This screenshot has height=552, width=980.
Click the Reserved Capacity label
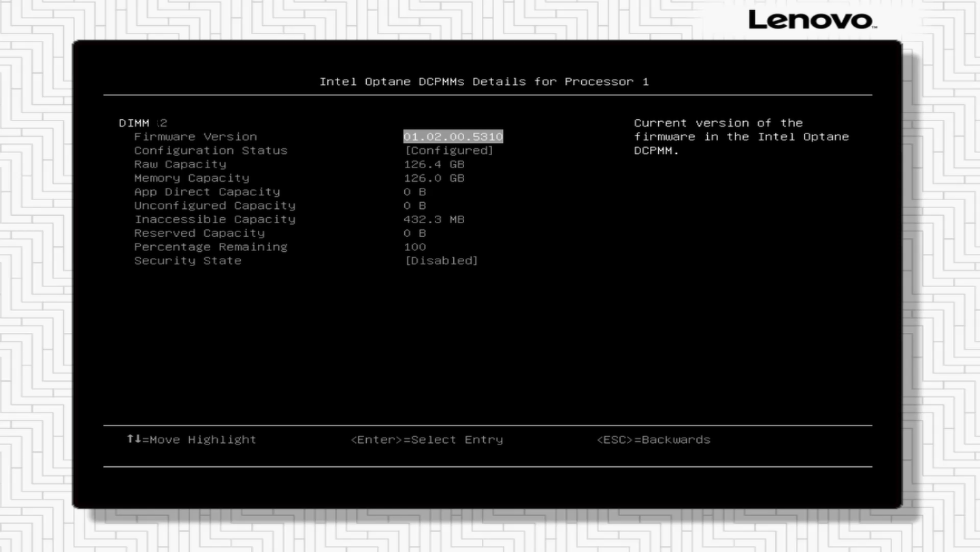pyautogui.click(x=199, y=233)
